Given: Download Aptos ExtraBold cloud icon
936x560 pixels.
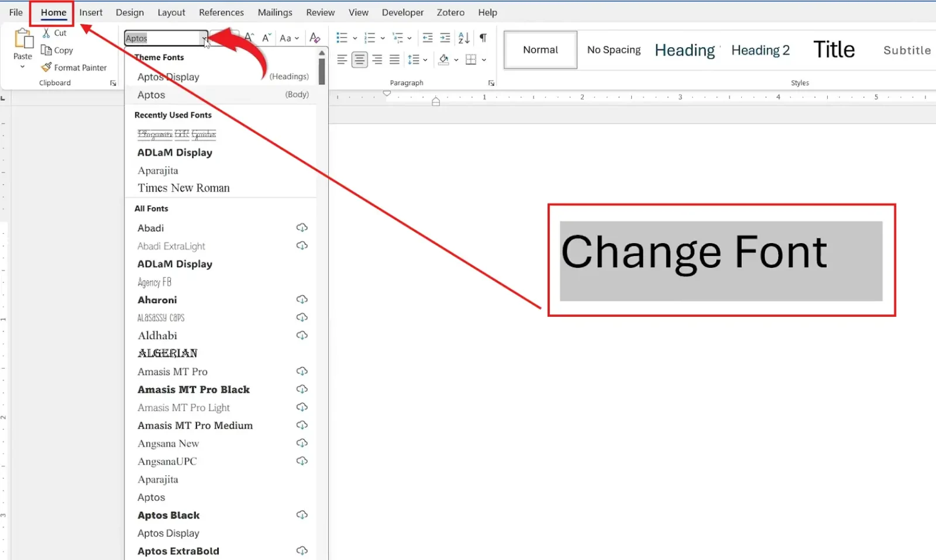Looking at the screenshot, I should (302, 550).
